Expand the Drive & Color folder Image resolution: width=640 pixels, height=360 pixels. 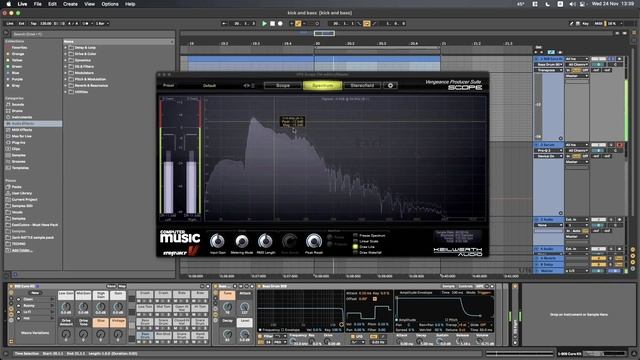65,54
